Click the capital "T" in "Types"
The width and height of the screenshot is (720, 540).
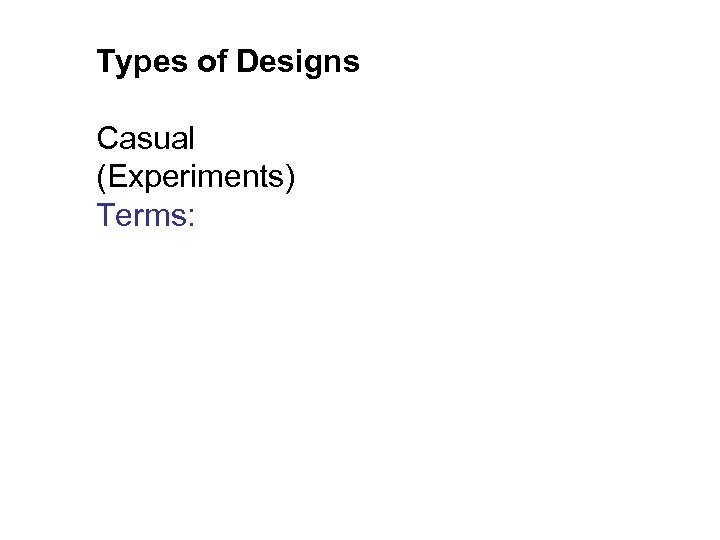(106, 62)
